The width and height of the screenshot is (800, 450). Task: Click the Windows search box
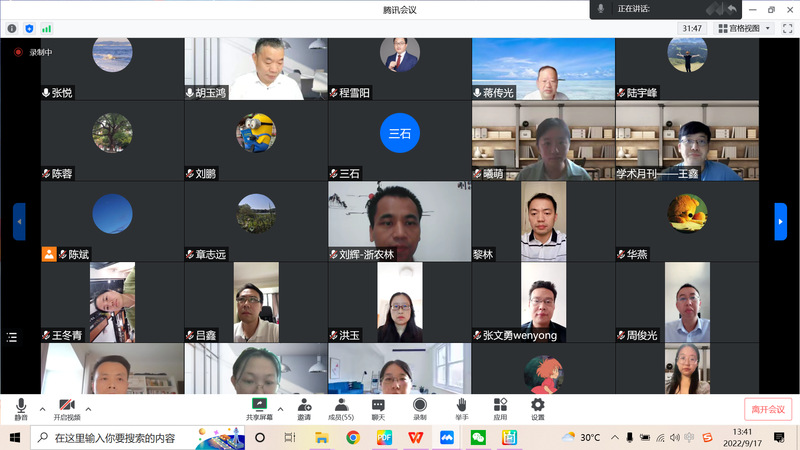coord(138,438)
